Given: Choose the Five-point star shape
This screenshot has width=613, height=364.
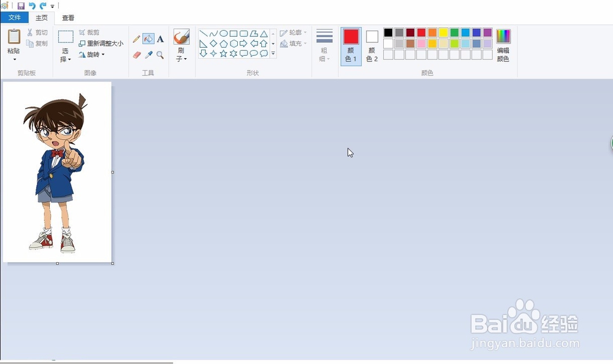Looking at the screenshot, I should 224,53.
